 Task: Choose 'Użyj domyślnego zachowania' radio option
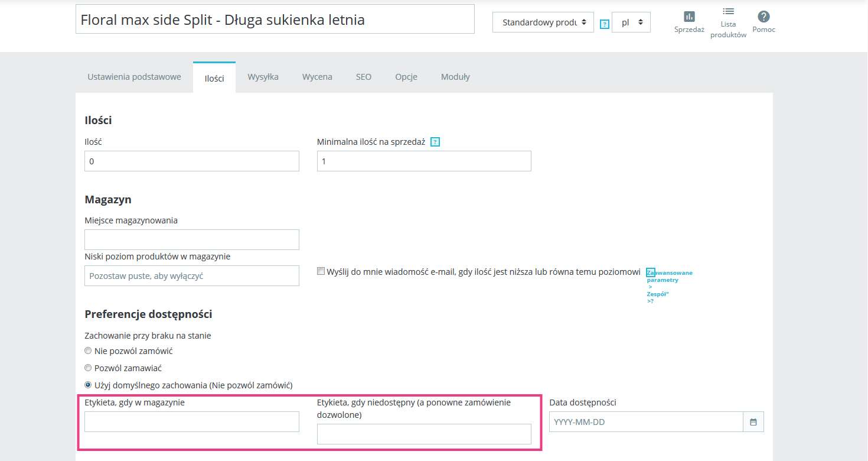89,385
